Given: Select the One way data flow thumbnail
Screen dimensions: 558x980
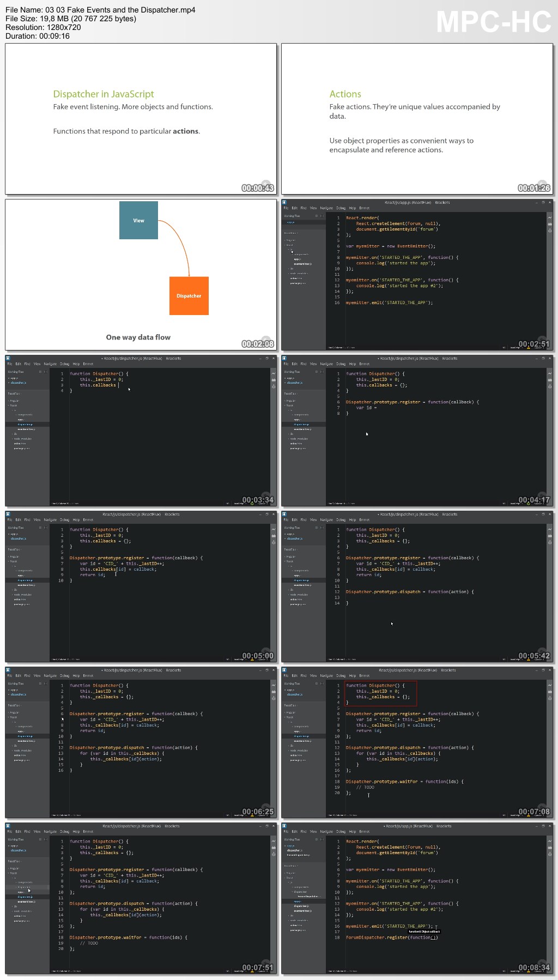Looking at the screenshot, I should [141, 275].
